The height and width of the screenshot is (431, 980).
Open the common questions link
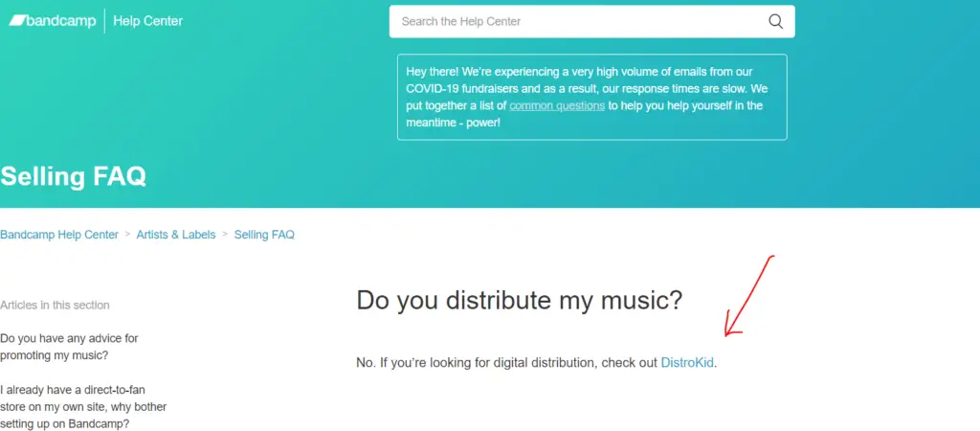point(557,105)
